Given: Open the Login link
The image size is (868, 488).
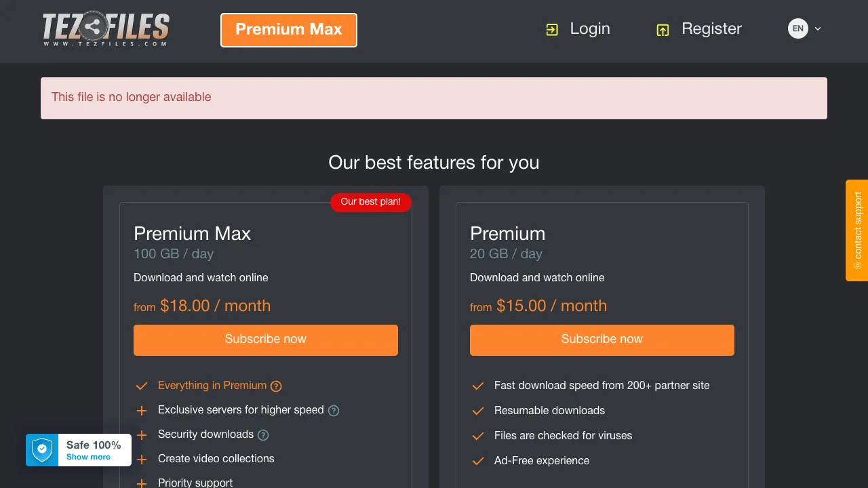Looking at the screenshot, I should tap(590, 28).
